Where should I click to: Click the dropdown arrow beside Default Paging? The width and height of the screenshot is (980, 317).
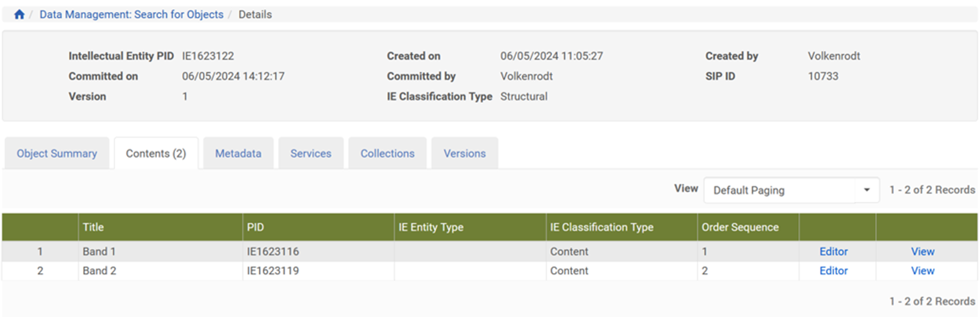pyautogui.click(x=867, y=190)
